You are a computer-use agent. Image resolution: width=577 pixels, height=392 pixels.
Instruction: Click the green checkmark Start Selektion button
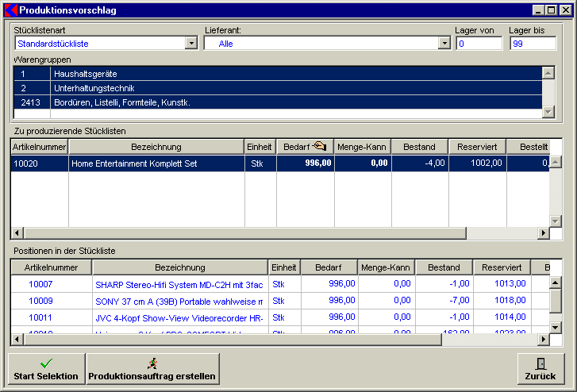[x=46, y=368]
